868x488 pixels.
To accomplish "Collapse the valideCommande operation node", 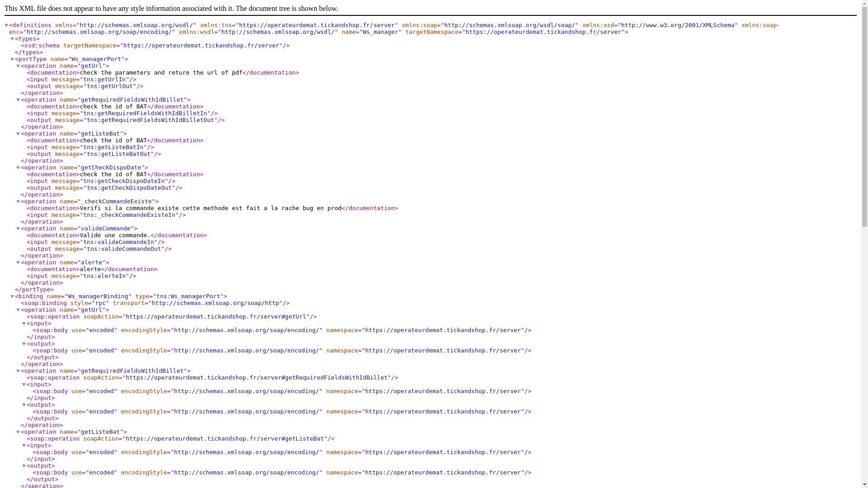I will tap(18, 229).
